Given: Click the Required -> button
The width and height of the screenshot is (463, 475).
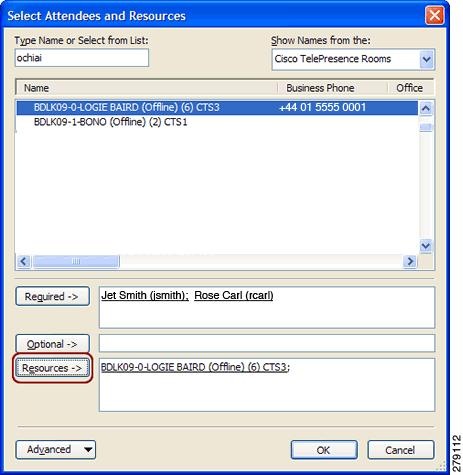Looking at the screenshot, I should coord(52,296).
